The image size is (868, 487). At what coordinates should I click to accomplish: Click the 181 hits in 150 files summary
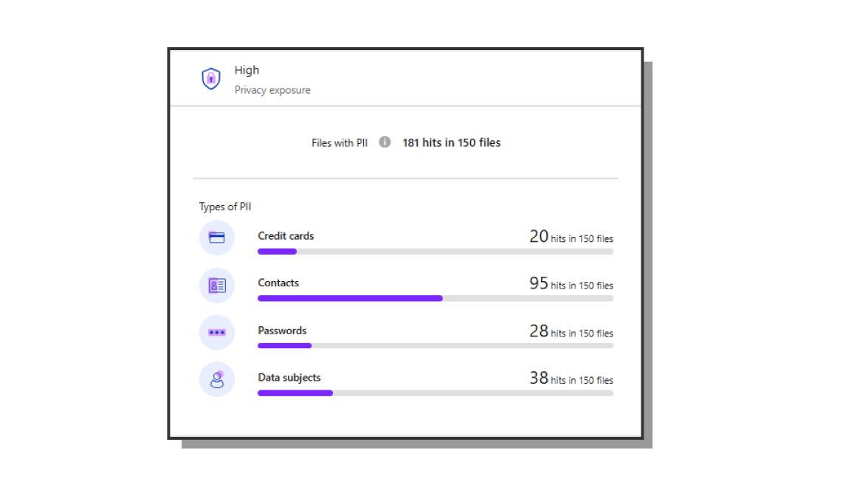pyautogui.click(x=451, y=143)
